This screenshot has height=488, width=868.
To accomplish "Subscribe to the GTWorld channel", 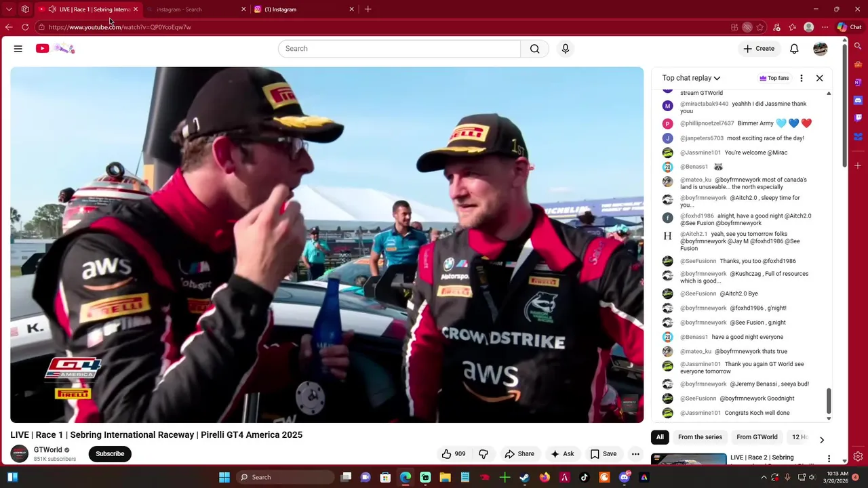I will 110,454.
